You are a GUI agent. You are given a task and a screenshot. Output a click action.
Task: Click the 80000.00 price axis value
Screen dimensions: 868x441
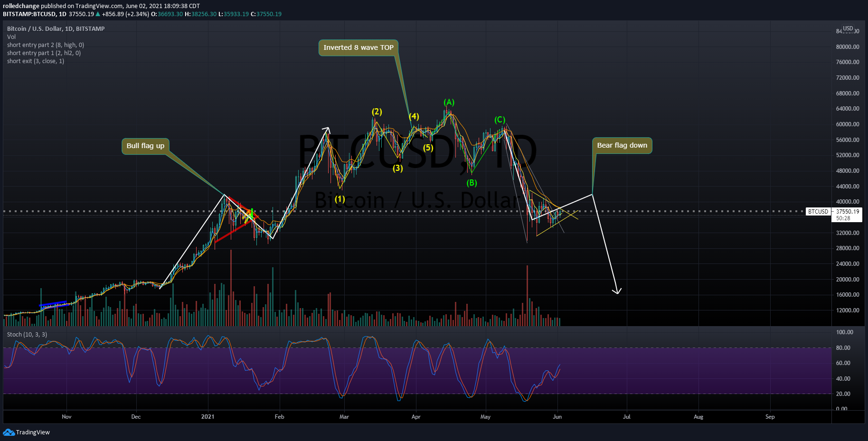(848, 47)
